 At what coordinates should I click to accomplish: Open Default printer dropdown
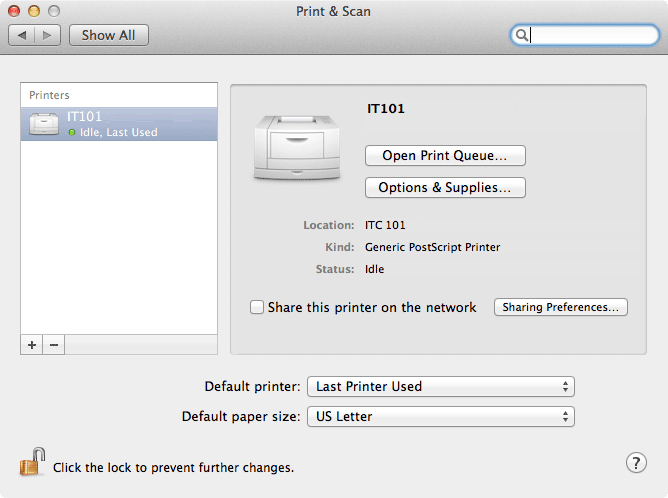click(441, 386)
